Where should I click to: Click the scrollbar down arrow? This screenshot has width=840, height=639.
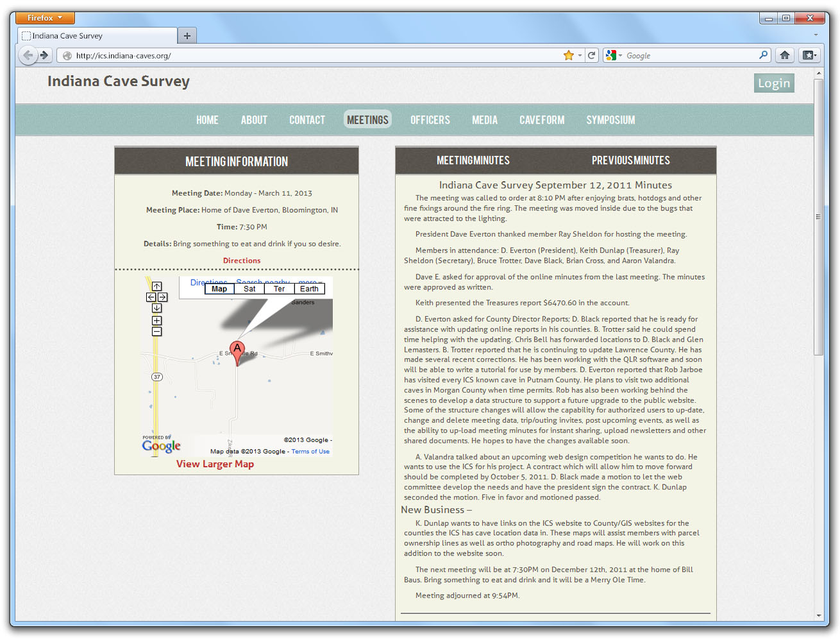coord(818,615)
